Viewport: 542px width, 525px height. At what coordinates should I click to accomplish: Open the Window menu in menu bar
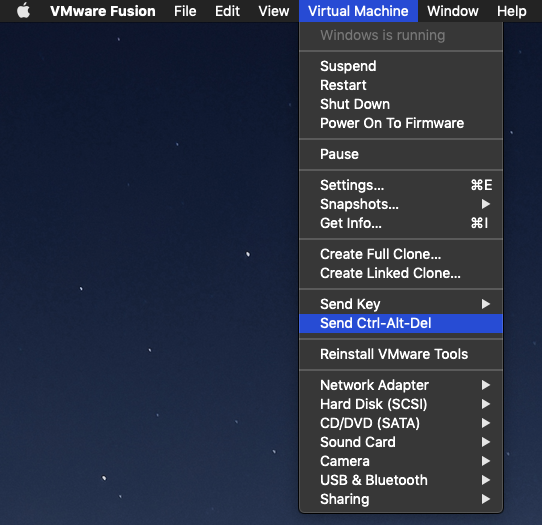pyautogui.click(x=452, y=11)
